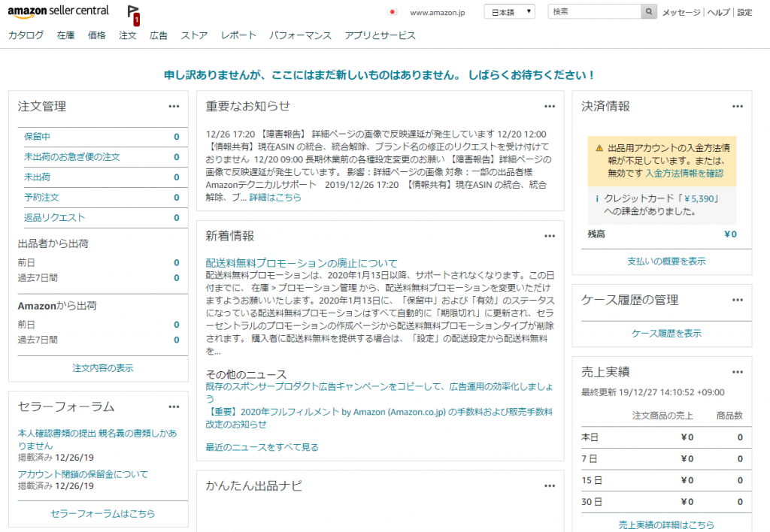Click the 7日 sales amount ¥0

pos(687,459)
